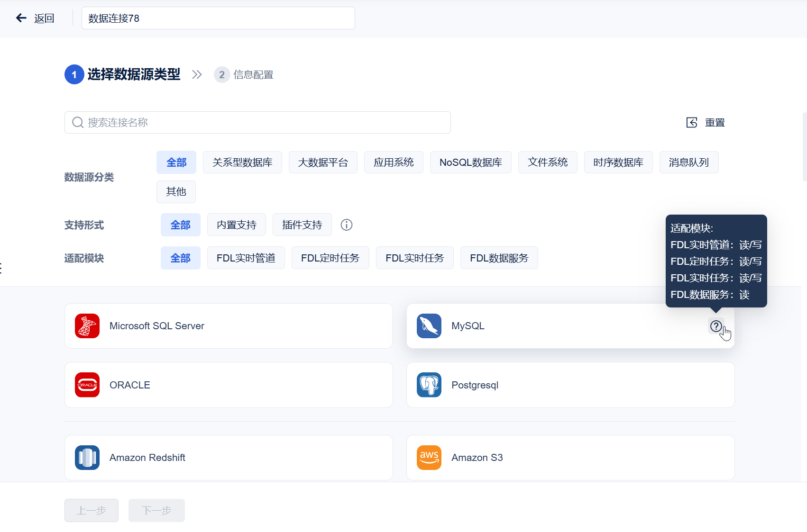Choose 内置支持 support type
The height and width of the screenshot is (532, 807).
tap(237, 225)
